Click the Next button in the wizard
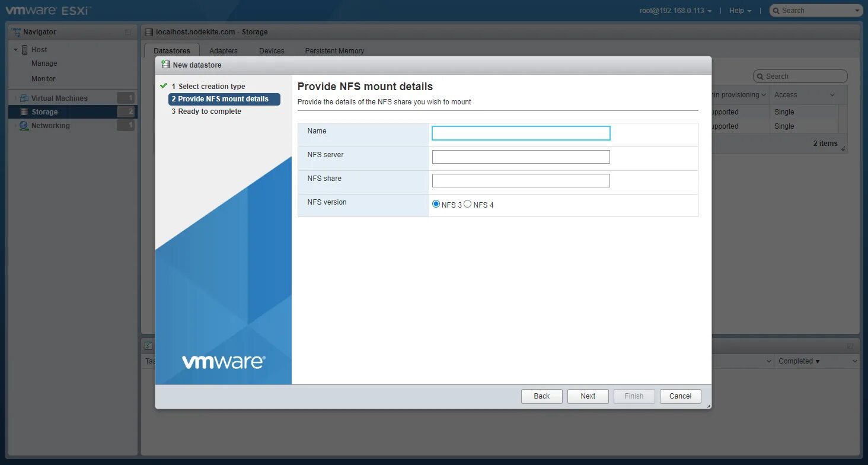This screenshot has height=465, width=868. coord(588,396)
